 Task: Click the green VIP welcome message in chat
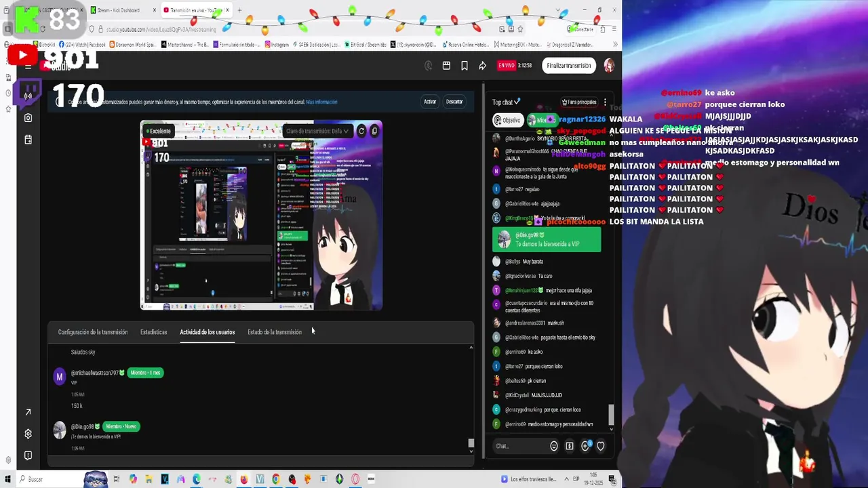click(547, 239)
